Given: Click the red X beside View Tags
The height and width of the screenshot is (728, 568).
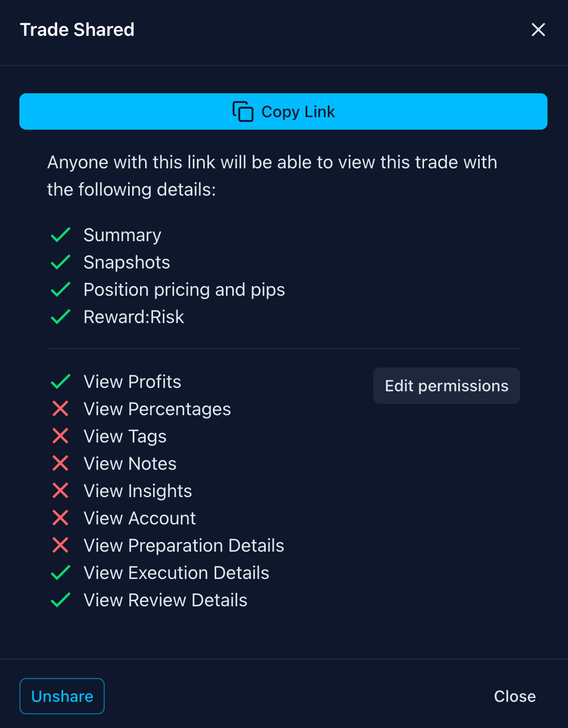Looking at the screenshot, I should point(60,436).
